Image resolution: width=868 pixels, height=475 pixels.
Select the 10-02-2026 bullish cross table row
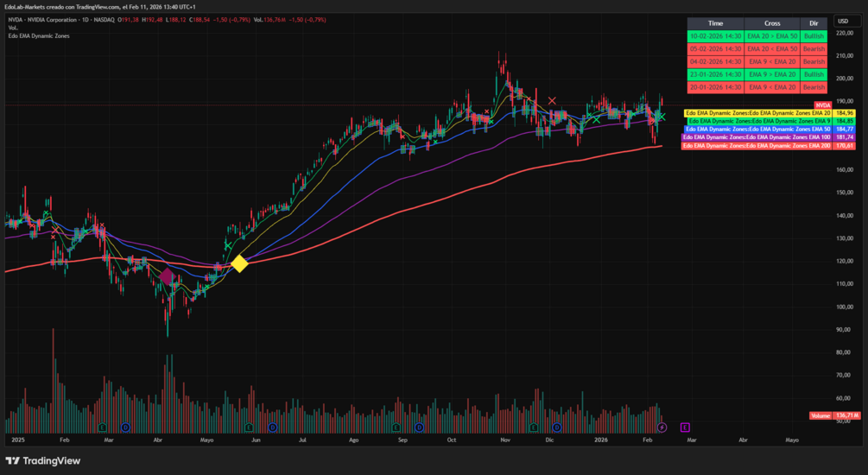pyautogui.click(x=757, y=36)
